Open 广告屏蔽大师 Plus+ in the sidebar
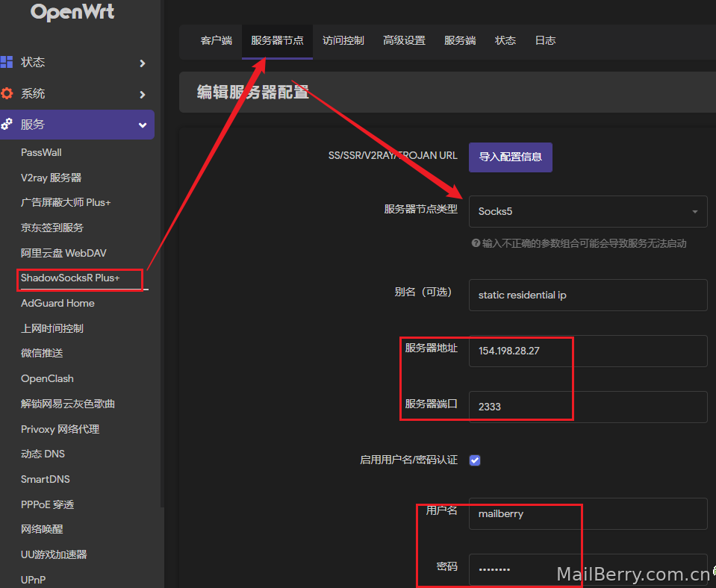Image resolution: width=716 pixels, height=588 pixels. pyautogui.click(x=66, y=202)
